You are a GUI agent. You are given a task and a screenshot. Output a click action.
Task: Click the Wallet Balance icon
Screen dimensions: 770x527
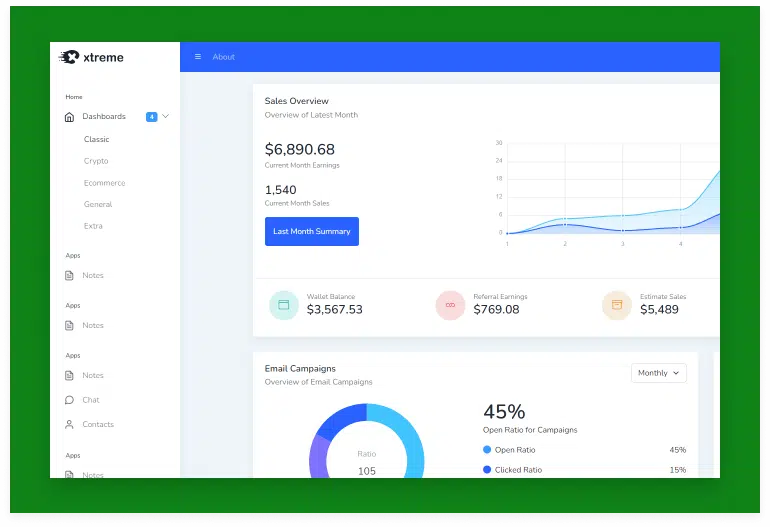point(284,305)
